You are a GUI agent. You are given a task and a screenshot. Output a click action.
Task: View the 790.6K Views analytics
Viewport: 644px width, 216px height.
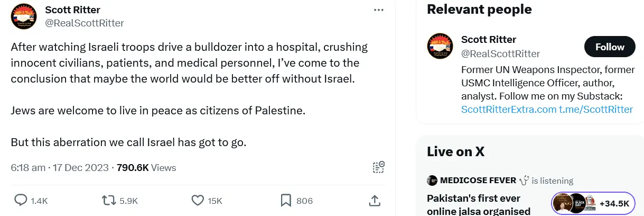pos(146,168)
